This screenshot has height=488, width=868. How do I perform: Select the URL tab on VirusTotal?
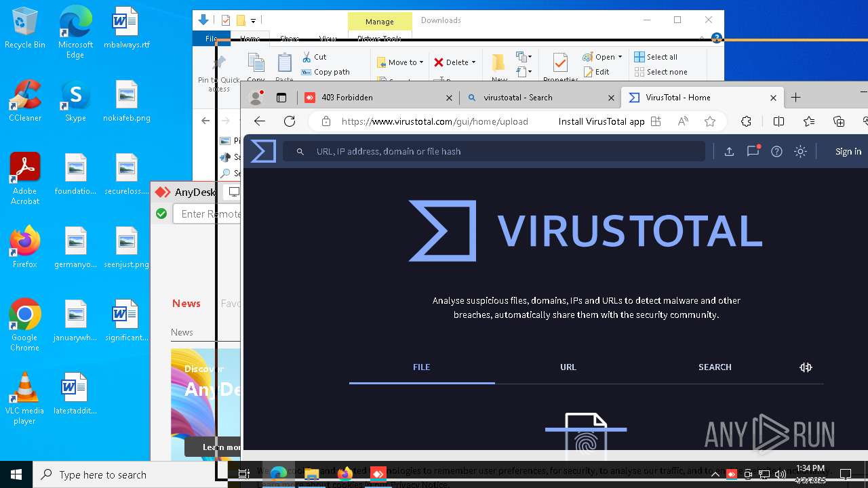tap(568, 367)
